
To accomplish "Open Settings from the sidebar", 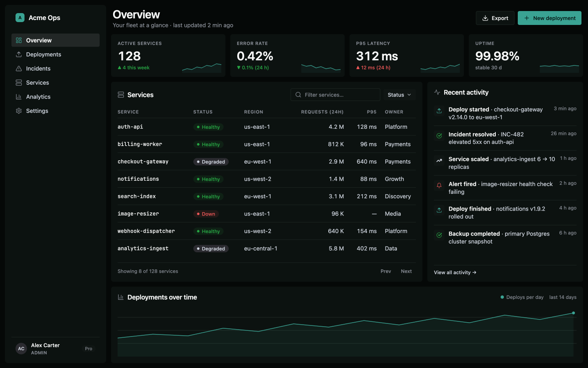I will point(56,111).
